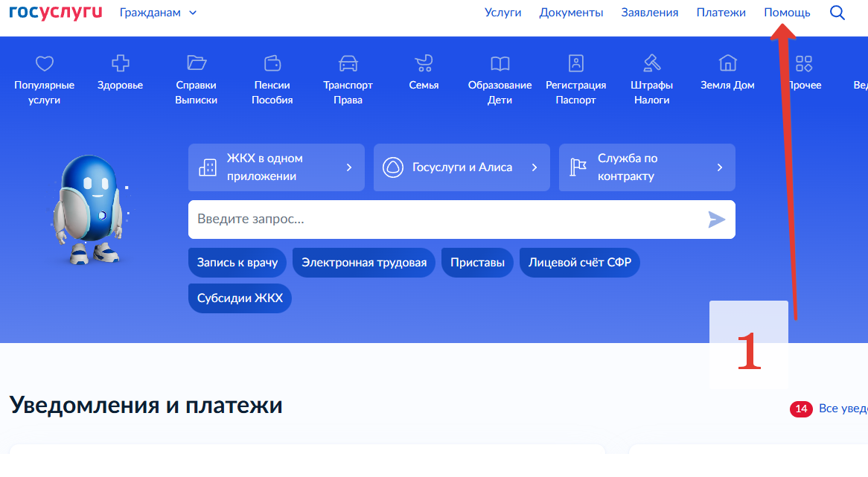Click the magnifier search icon
This screenshot has width=868, height=477.
[x=837, y=13]
